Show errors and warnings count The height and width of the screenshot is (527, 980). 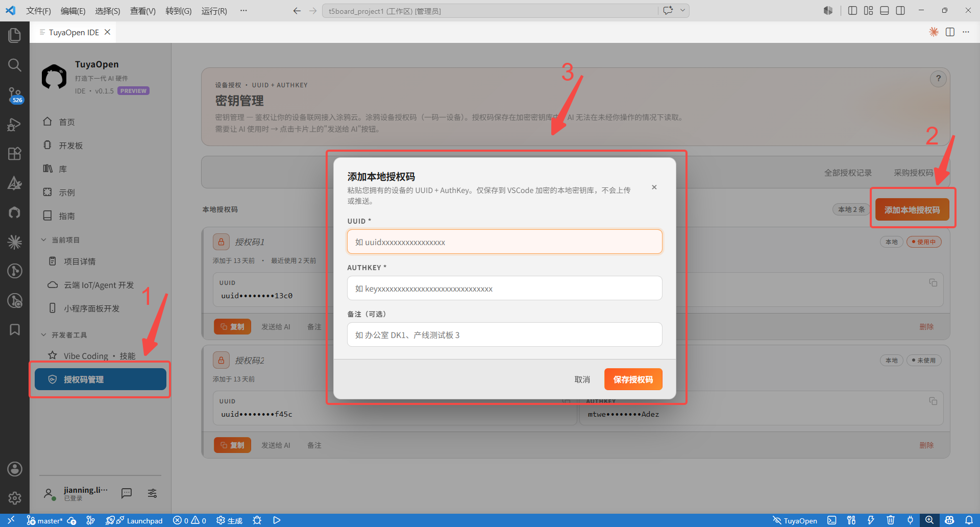[x=189, y=520]
